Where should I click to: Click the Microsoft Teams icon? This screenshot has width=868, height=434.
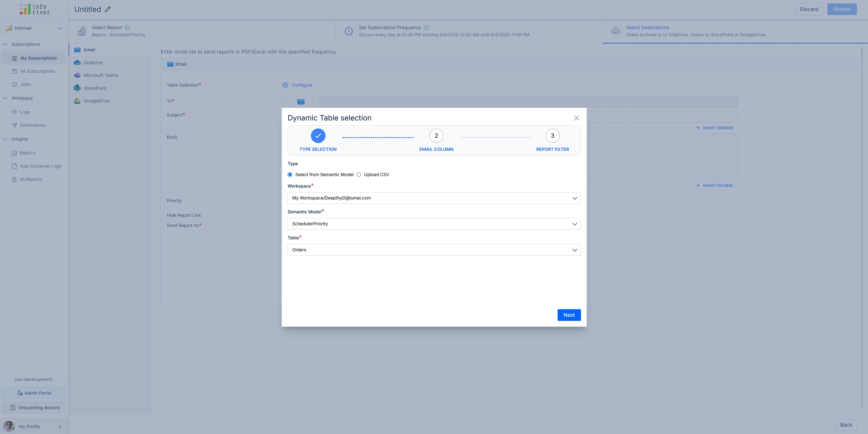point(77,75)
